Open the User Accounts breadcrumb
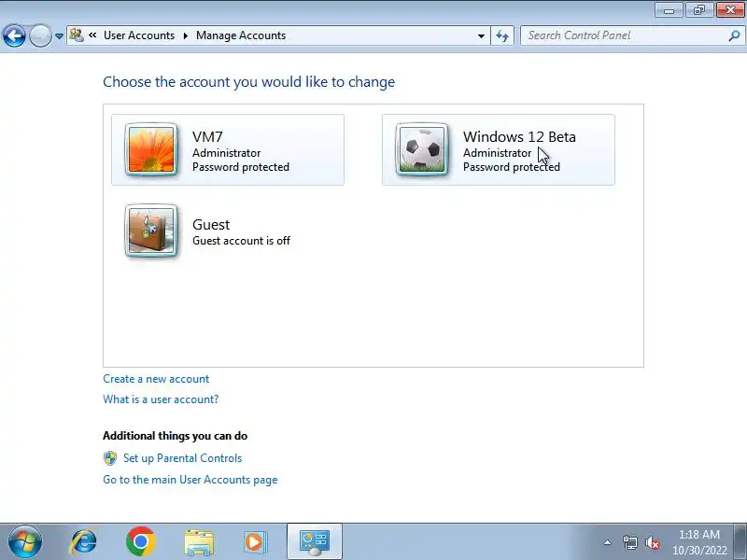747x560 pixels. click(x=139, y=35)
